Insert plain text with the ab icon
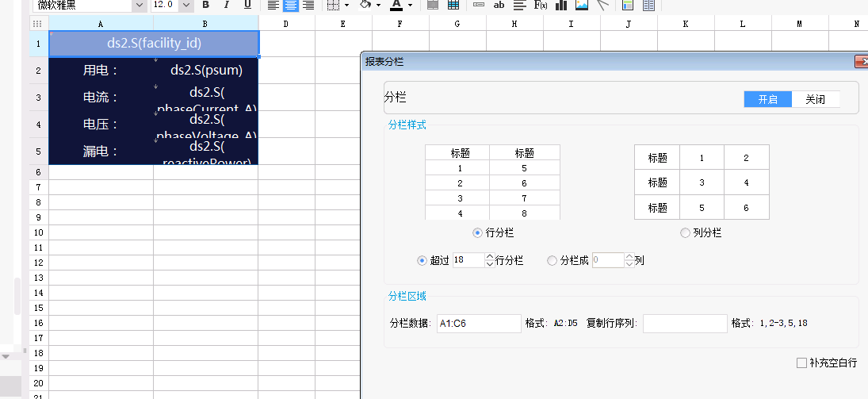 499,5
